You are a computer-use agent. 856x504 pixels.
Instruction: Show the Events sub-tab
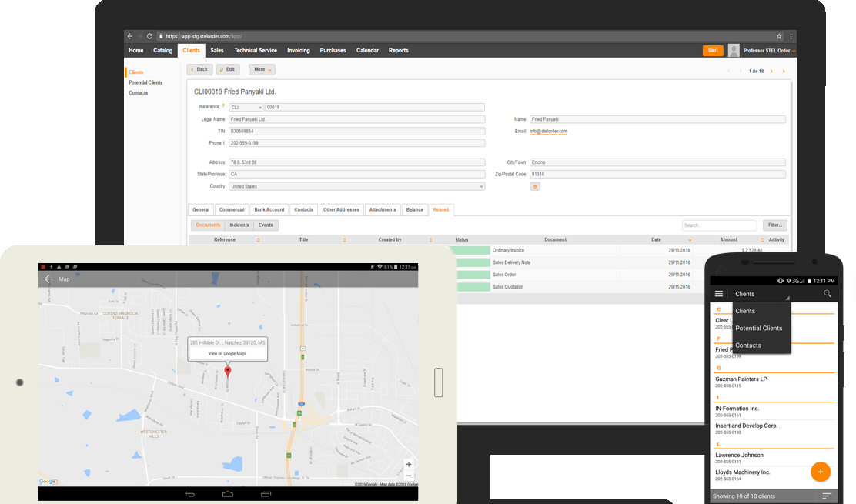266,225
